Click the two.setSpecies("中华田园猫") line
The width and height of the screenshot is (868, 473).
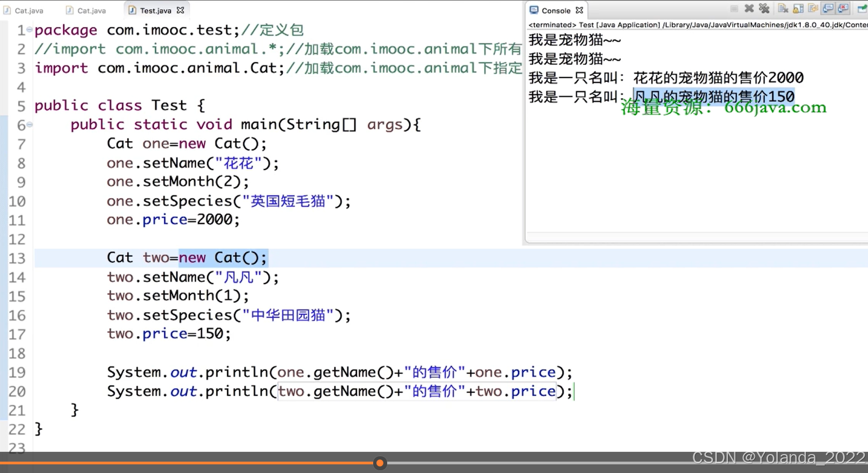click(229, 315)
